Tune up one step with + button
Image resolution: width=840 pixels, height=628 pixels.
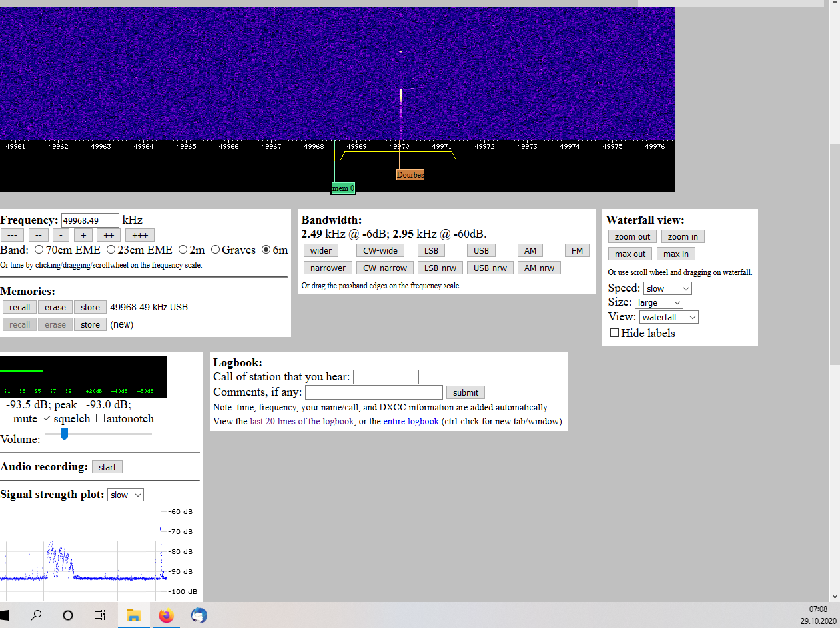pos(83,235)
